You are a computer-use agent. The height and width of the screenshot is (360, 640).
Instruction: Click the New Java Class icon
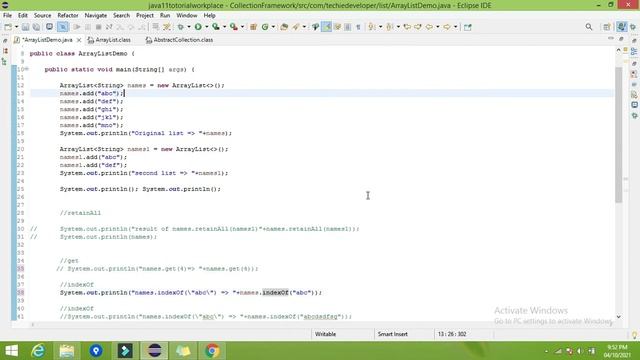tap(265, 27)
